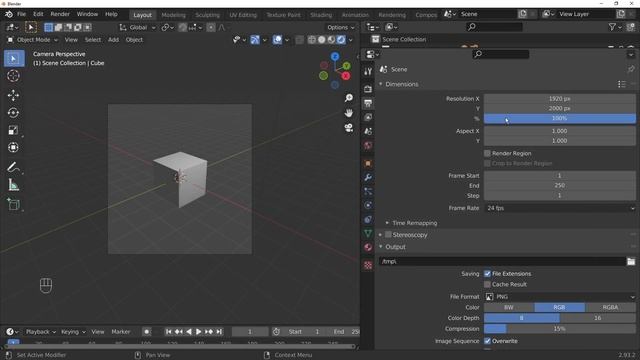
Task: Toggle the auto keying record button
Action: (x=147, y=332)
